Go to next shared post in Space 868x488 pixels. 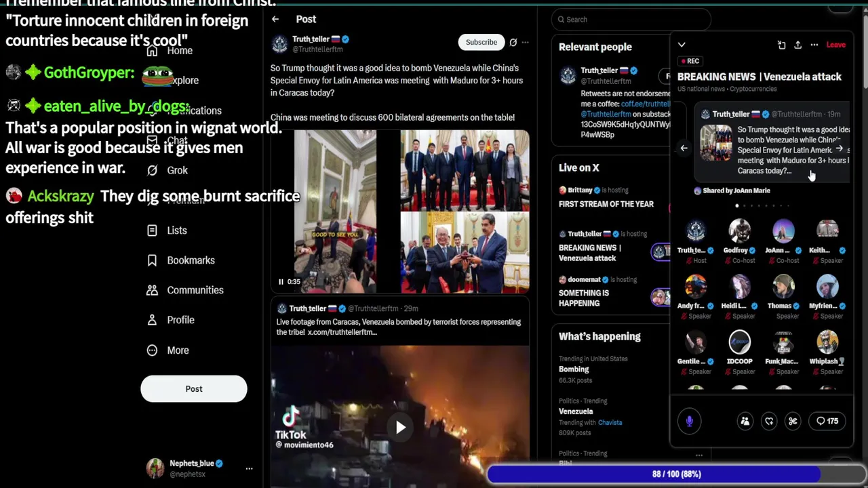(839, 148)
